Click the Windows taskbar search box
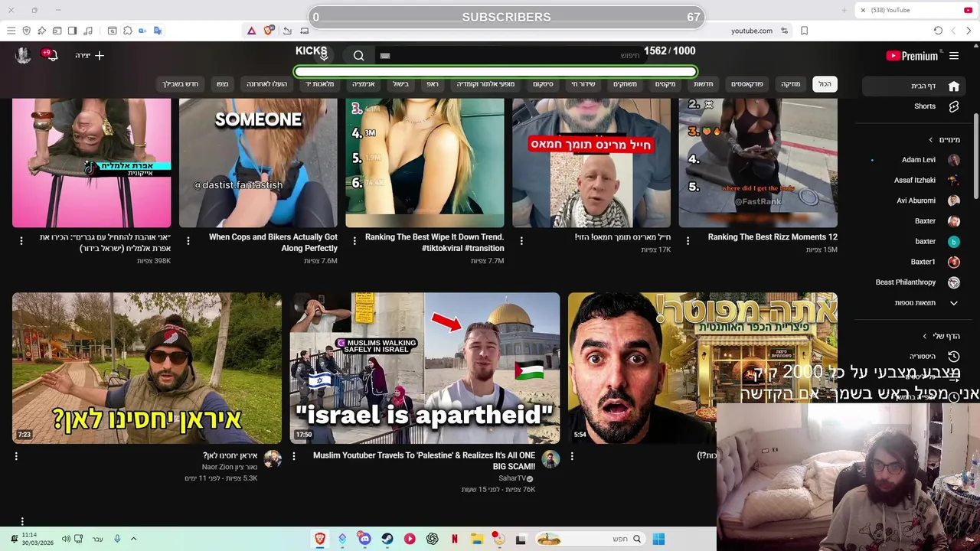 [x=591, y=539]
